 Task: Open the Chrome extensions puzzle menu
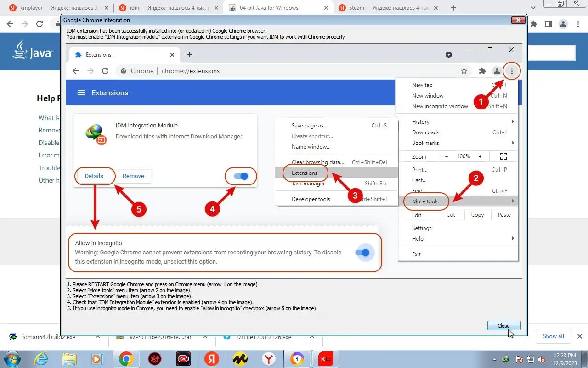point(534,24)
